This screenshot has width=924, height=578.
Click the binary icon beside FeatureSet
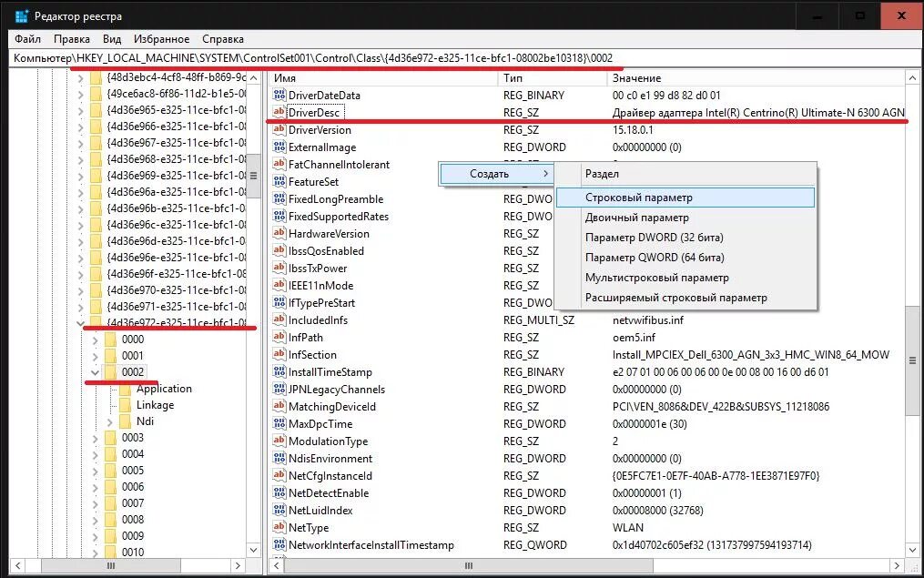point(279,181)
